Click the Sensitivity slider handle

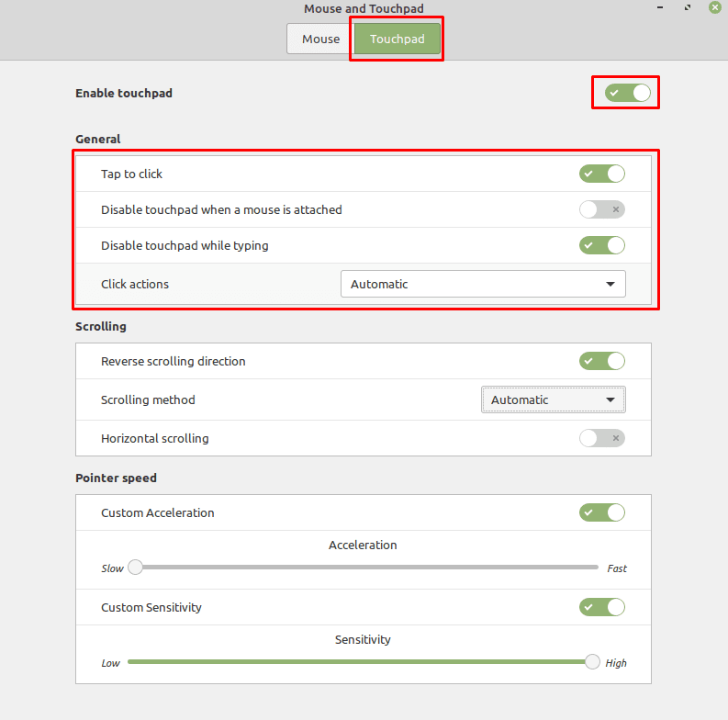[592, 662]
